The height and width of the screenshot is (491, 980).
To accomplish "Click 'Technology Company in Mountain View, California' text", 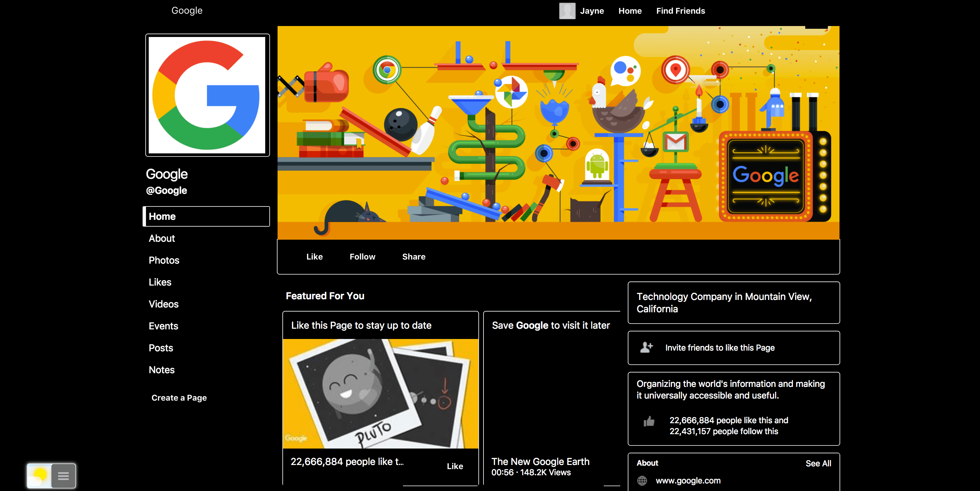I will [724, 302].
